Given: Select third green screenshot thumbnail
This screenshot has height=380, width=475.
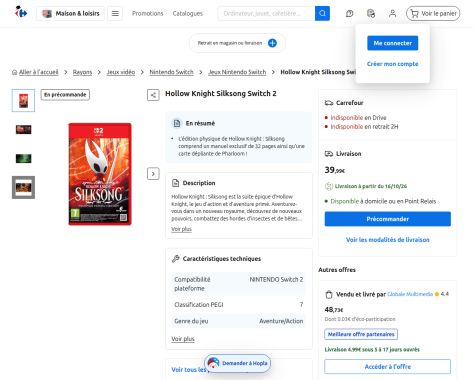Looking at the screenshot, I should (23, 158).
